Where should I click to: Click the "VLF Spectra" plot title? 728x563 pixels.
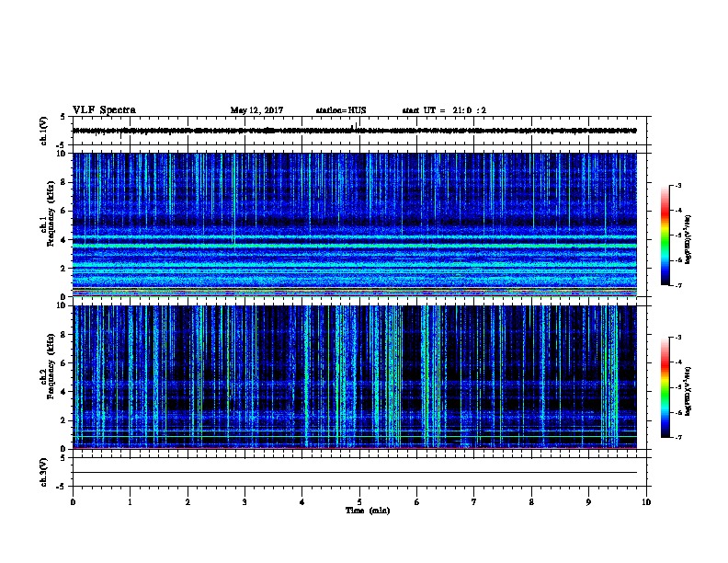click(x=104, y=110)
